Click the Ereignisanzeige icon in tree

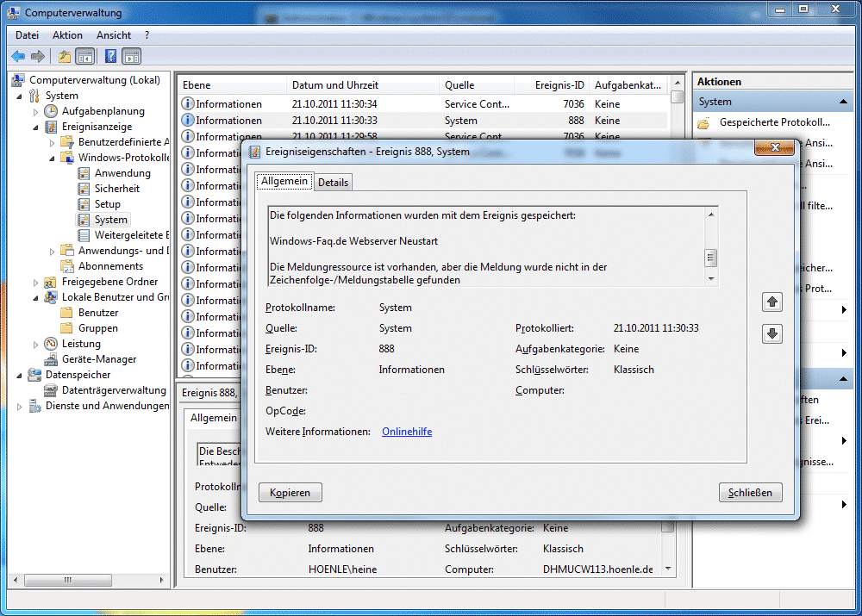click(x=51, y=127)
